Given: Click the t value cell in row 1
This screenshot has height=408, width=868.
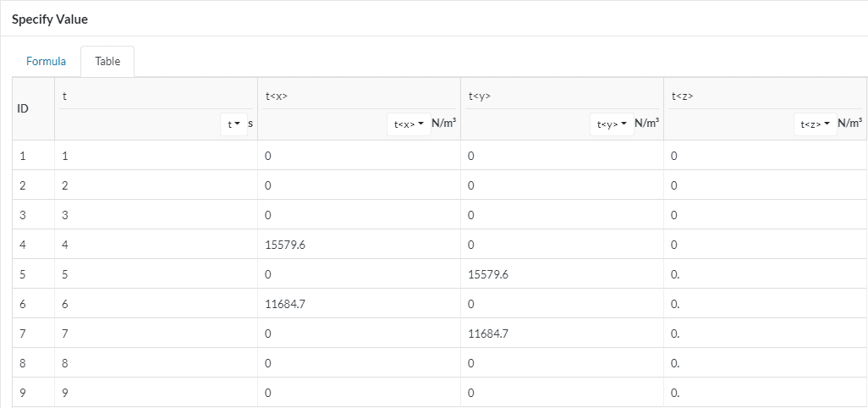Looking at the screenshot, I should (x=157, y=156).
